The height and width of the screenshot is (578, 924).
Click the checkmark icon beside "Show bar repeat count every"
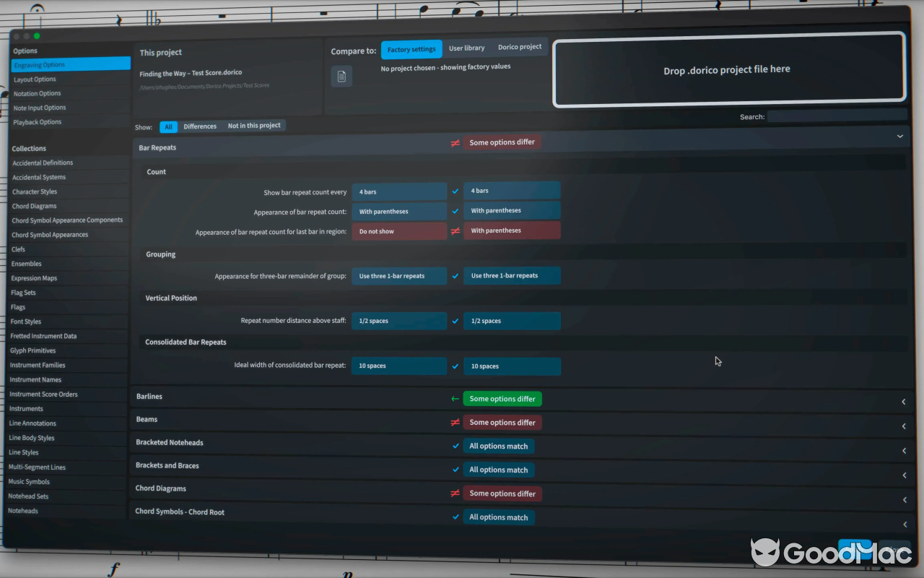click(455, 190)
